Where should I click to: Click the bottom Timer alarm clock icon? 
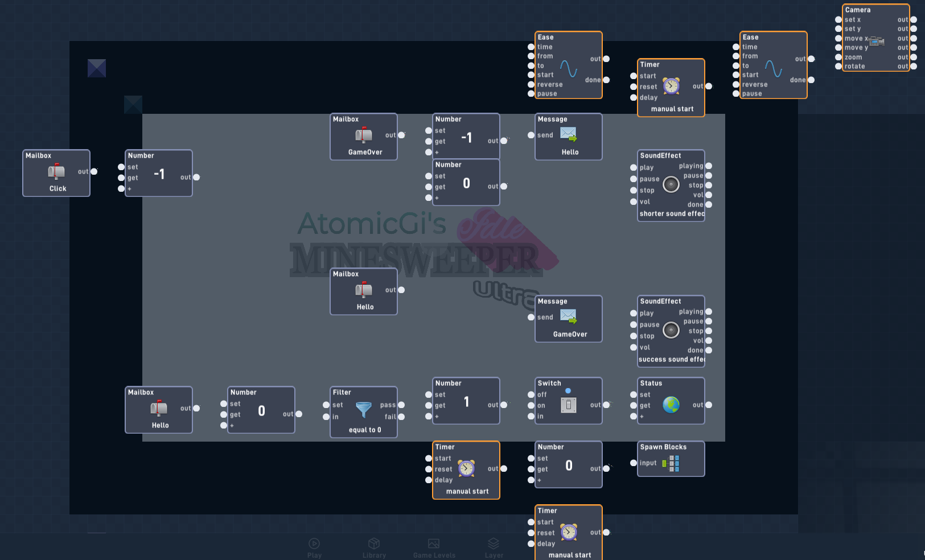[569, 532]
